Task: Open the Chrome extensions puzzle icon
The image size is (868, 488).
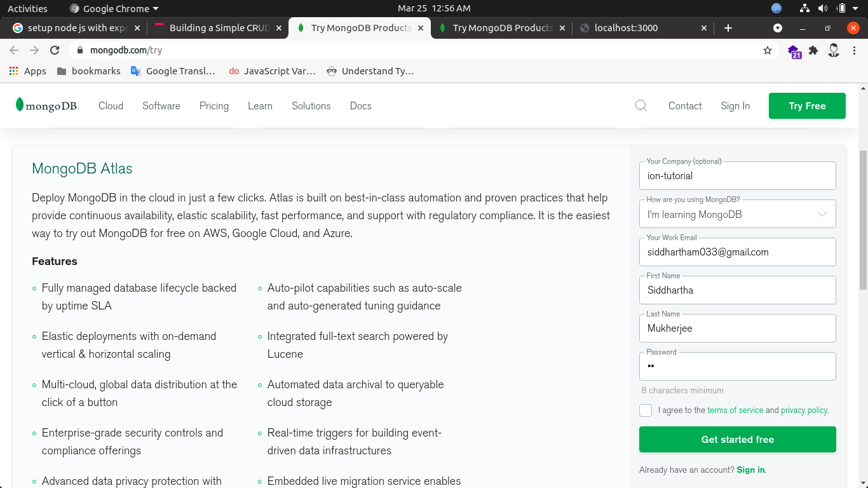Action: point(813,50)
